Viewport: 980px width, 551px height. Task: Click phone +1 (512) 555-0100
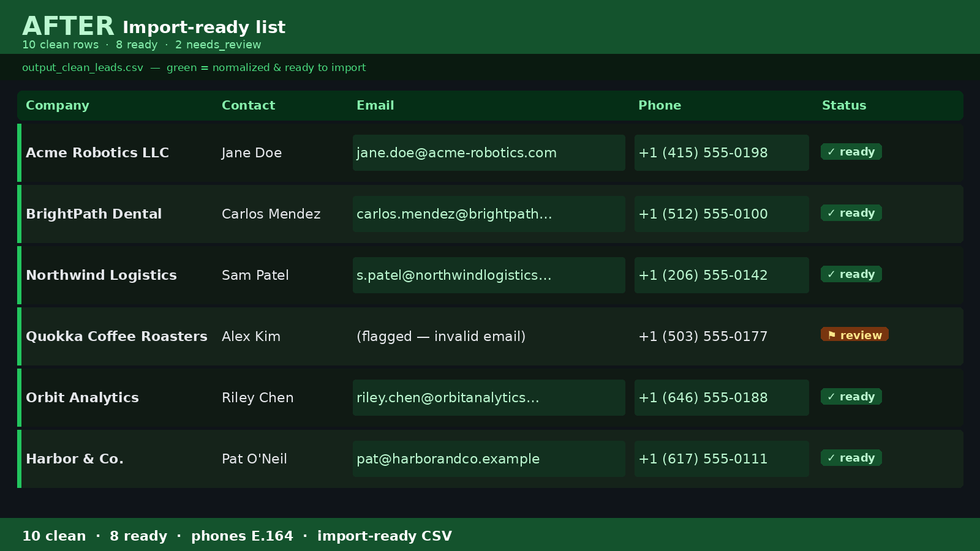click(x=722, y=214)
